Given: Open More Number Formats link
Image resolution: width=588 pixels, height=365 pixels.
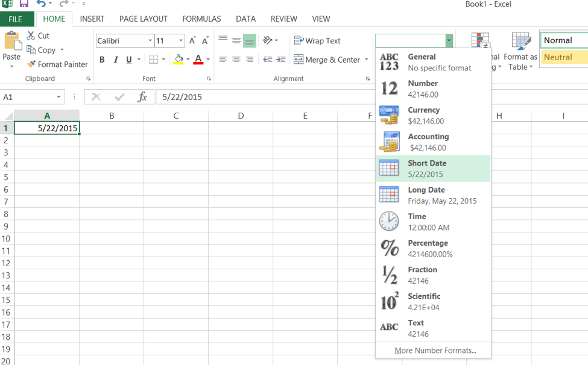Looking at the screenshot, I should point(435,351).
